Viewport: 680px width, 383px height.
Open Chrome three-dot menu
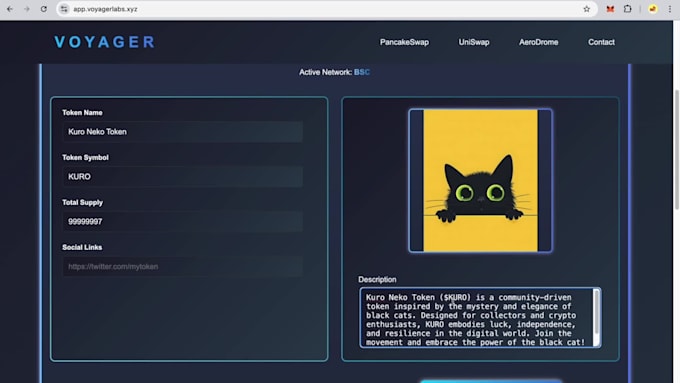670,9
